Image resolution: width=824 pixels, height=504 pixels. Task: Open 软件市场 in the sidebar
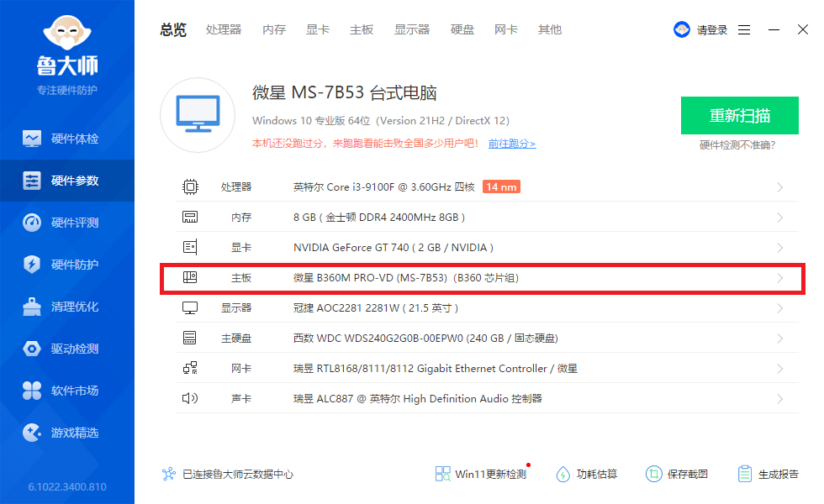[67, 391]
